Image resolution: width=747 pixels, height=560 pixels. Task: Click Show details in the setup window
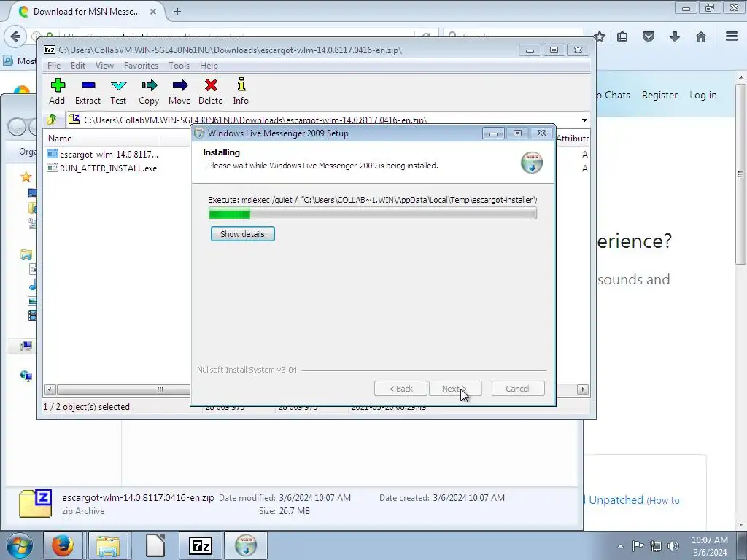pos(242,234)
